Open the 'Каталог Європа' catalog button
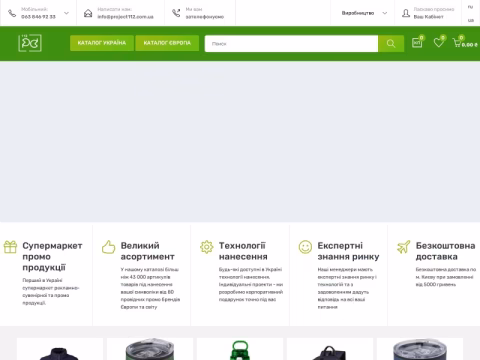The image size is (480, 360). (167, 43)
